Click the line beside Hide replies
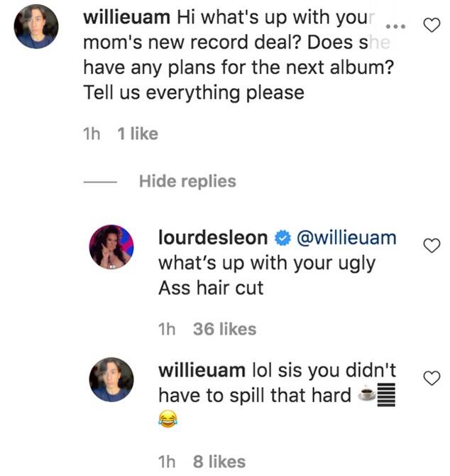Image resolution: width=450 pixels, height=476 pixels. pyautogui.click(x=100, y=182)
